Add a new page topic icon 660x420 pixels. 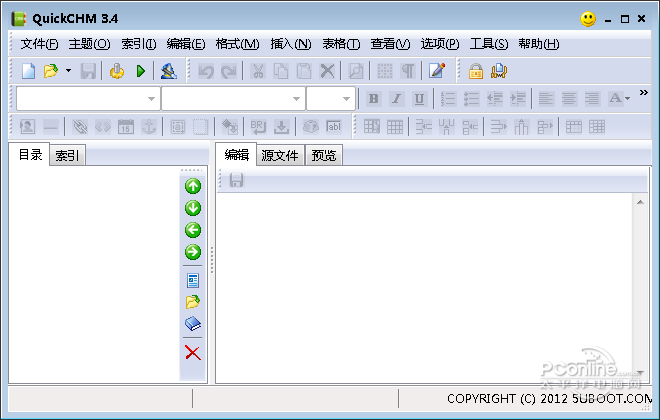193,280
